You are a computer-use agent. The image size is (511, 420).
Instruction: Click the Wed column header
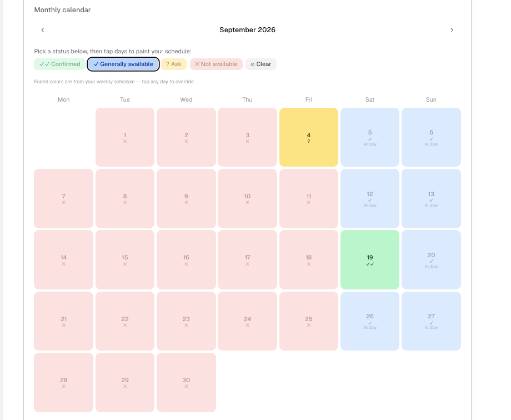click(x=186, y=100)
